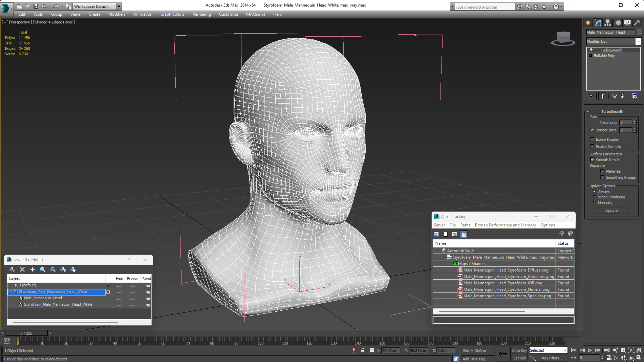Switch to the Modify command panel tab

(598, 23)
